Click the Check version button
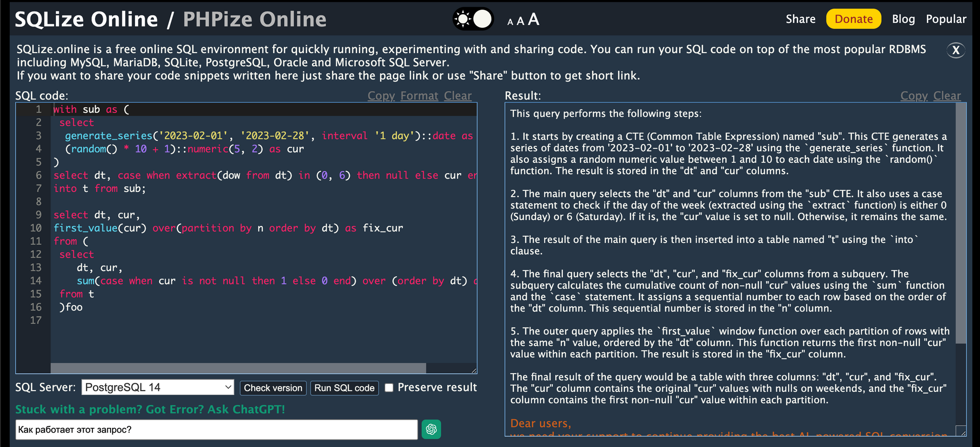This screenshot has height=447, width=980. coord(273,388)
